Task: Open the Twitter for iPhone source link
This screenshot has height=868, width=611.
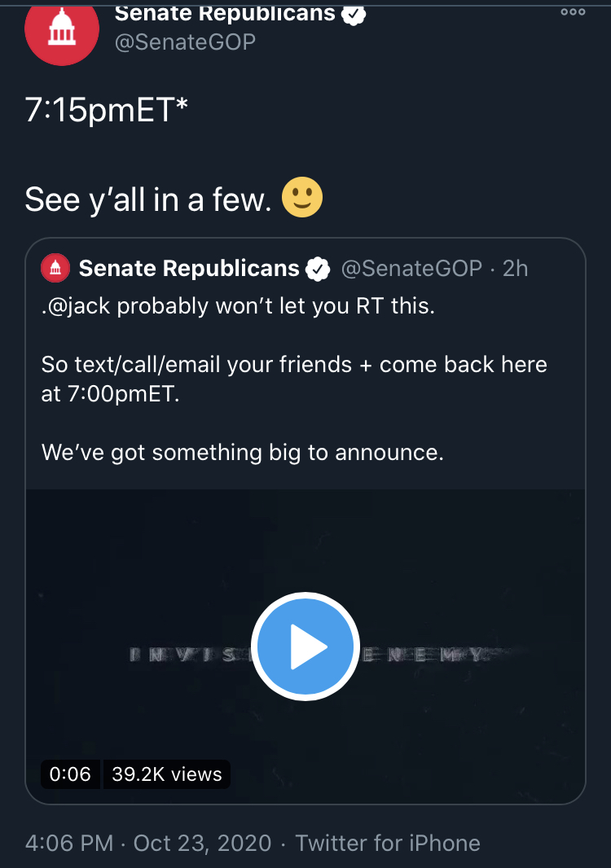Action: [388, 843]
